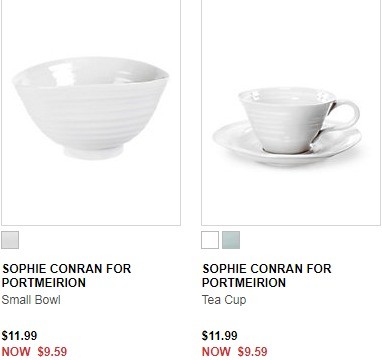Click the footed base of the white bowl
Screen dimensions: 382x360
click(94, 152)
